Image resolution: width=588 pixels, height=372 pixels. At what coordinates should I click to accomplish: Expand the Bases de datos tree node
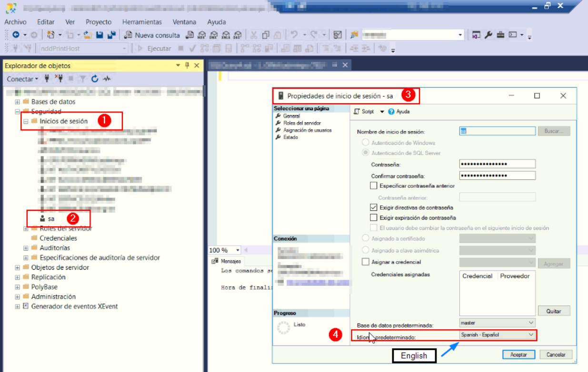(18, 102)
